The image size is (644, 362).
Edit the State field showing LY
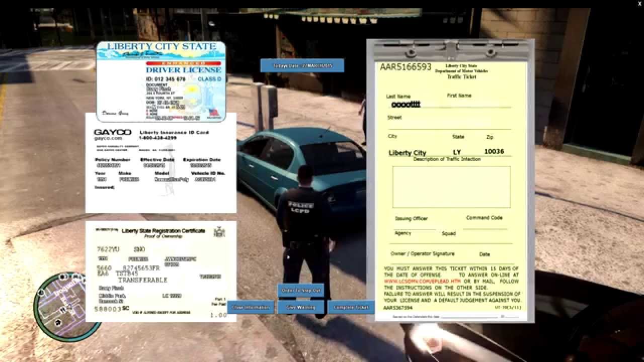click(457, 152)
